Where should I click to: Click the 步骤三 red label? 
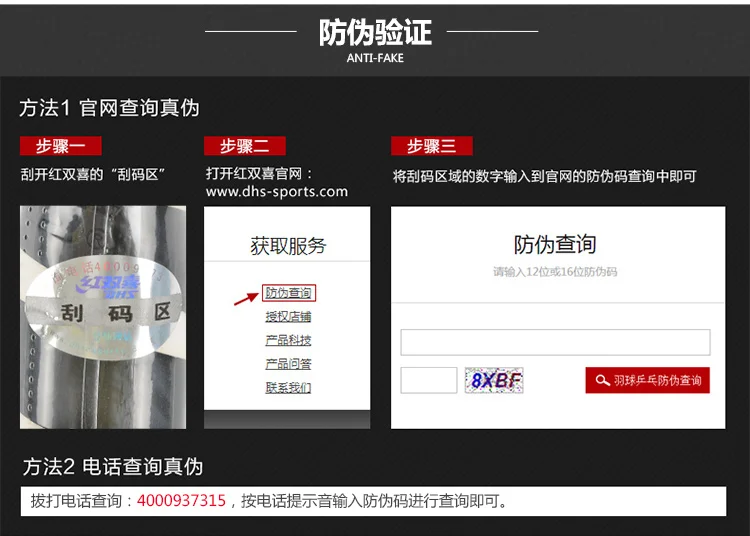pos(432,146)
